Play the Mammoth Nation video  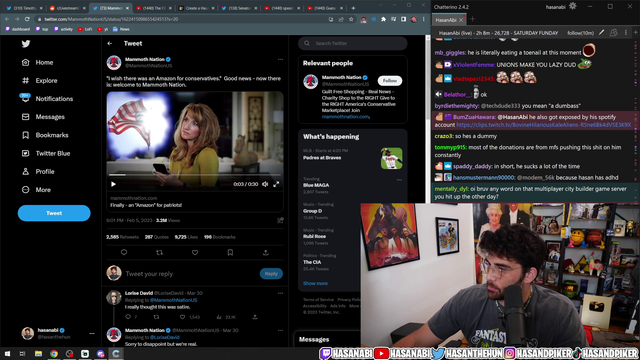click(x=113, y=184)
